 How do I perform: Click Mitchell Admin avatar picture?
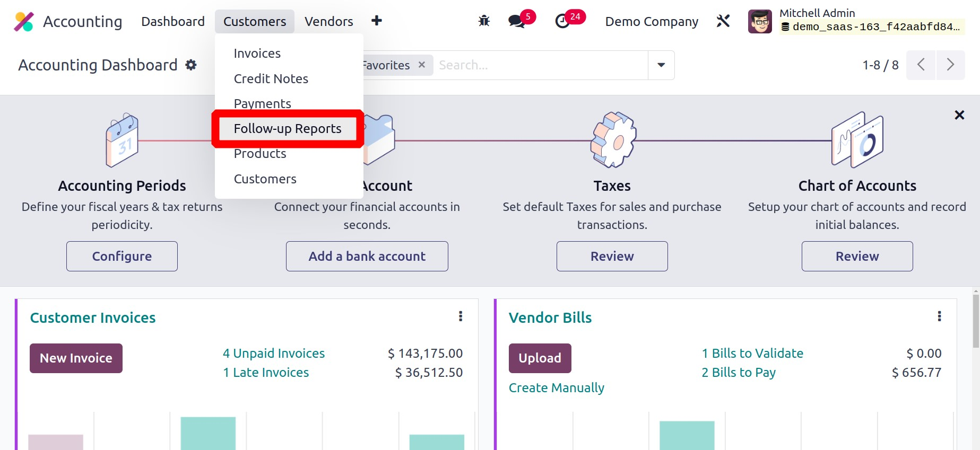pos(760,22)
